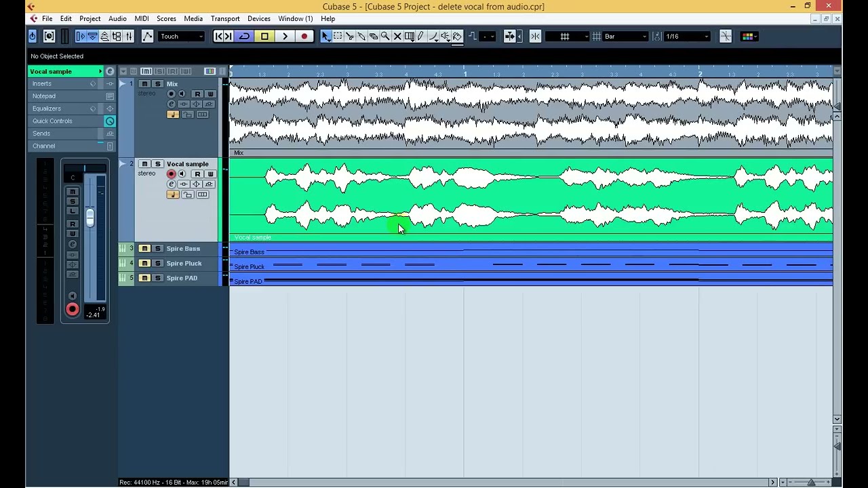Toggle record enable on Vocal sample track
This screenshot has height=488, width=868.
point(171,174)
